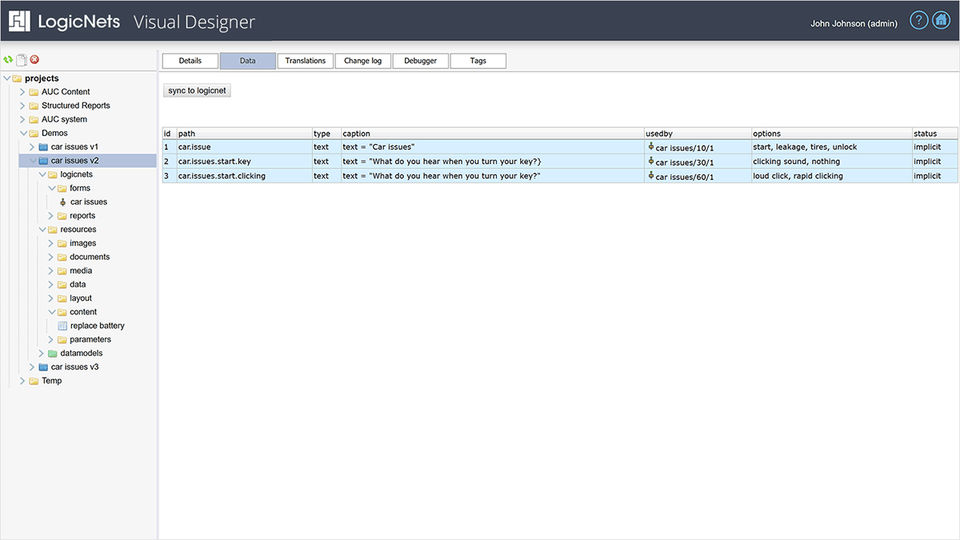Click the copy document icon above tree
Viewport: 960px width, 540px height.
[21, 59]
